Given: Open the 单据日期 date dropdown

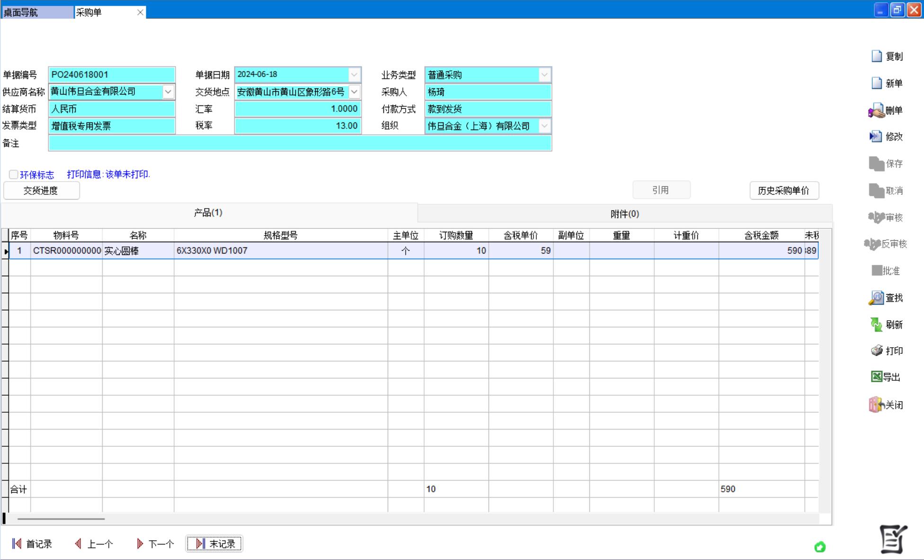Looking at the screenshot, I should [x=354, y=75].
